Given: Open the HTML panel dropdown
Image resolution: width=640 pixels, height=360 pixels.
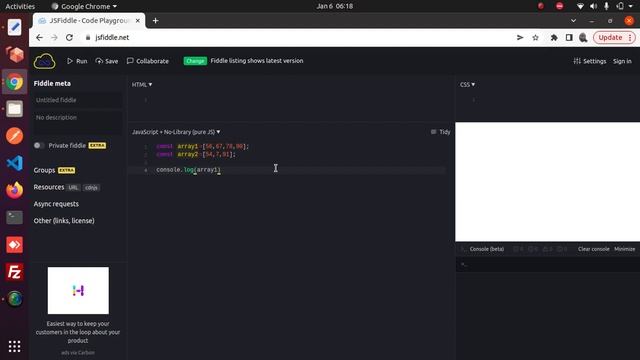Looking at the screenshot, I should click(x=142, y=84).
